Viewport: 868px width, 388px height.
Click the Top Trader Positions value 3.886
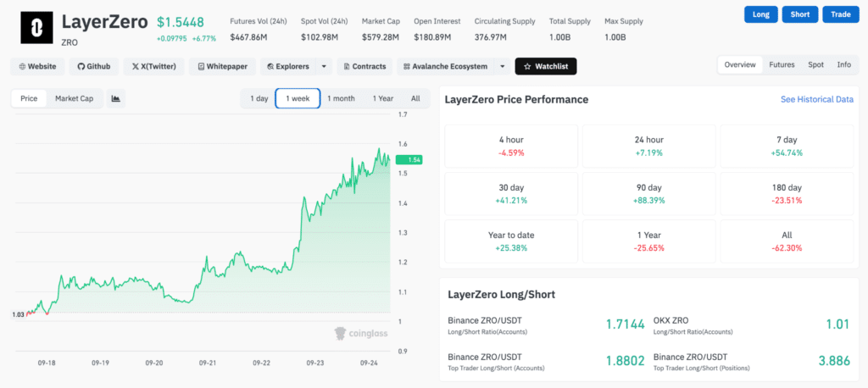click(834, 361)
